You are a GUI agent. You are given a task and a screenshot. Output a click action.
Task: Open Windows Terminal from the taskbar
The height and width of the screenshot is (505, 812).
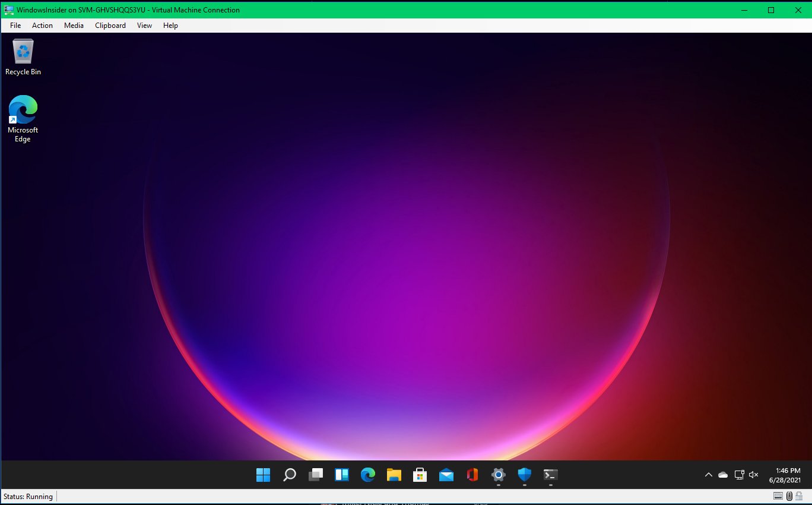[x=550, y=475]
